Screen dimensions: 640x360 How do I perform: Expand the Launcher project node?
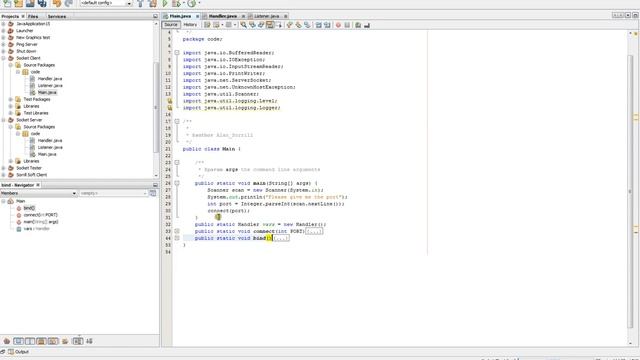pos(4,31)
